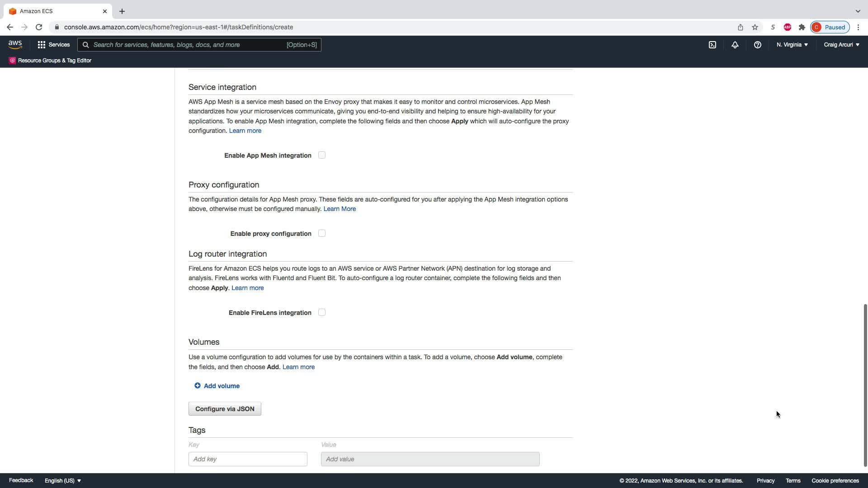Viewport: 868px width, 488px height.
Task: Open the help question mark icon
Action: click(758, 45)
